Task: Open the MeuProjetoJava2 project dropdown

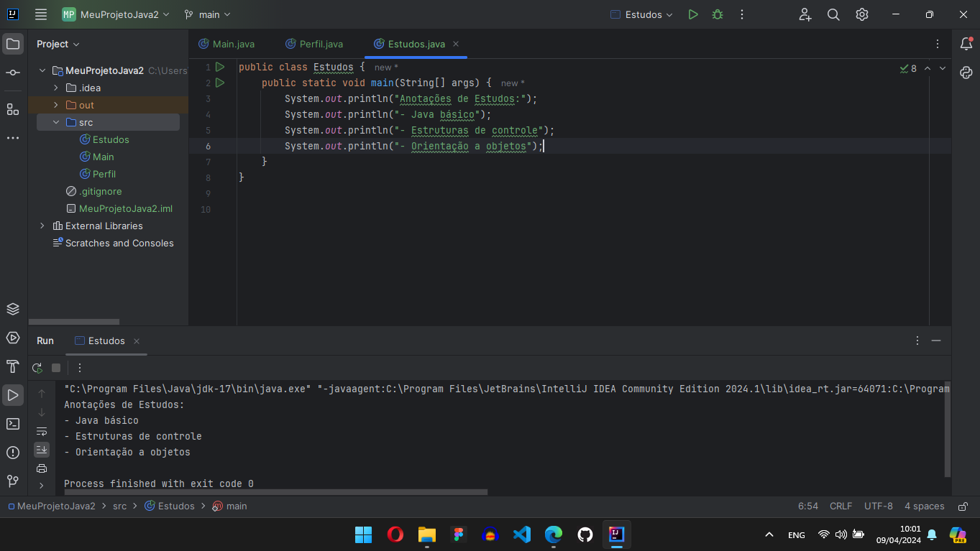Action: [116, 14]
